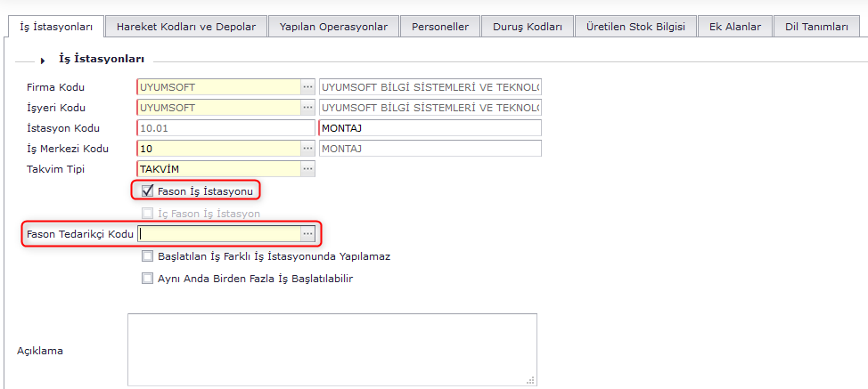Viewport: 868px width, 389px height.
Task: Open lookup button next to İşyeri Kodu
Action: (308, 108)
